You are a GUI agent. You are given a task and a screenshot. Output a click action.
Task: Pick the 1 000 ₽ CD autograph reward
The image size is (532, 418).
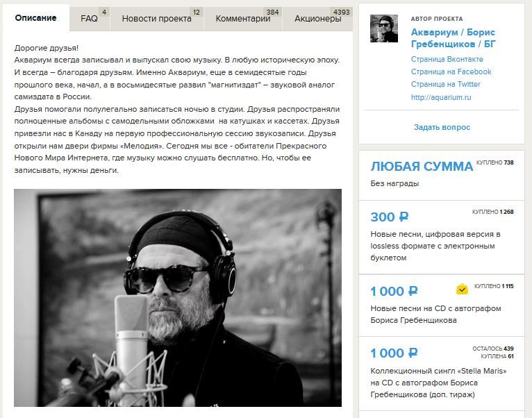pos(442,306)
